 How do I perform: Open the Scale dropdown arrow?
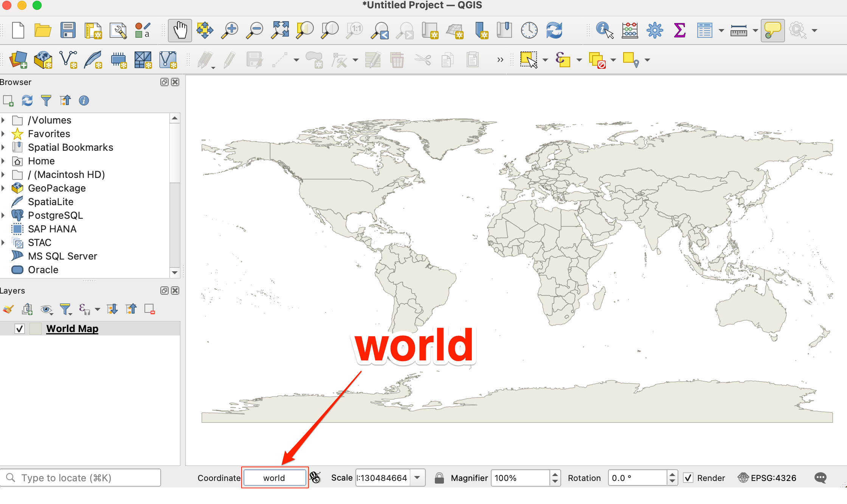pyautogui.click(x=417, y=478)
